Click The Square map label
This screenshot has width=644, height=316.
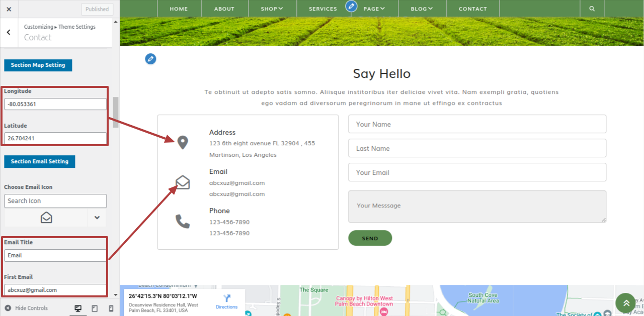(x=314, y=290)
